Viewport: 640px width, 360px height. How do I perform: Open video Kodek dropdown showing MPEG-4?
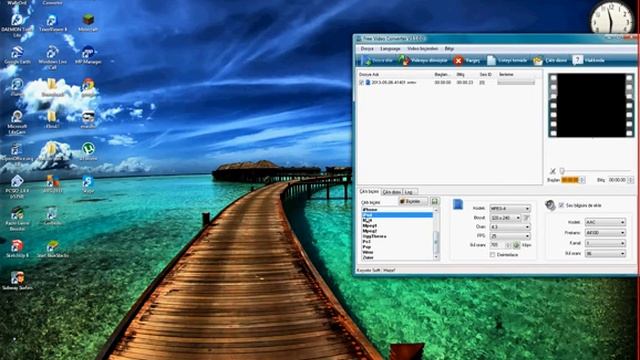click(510, 209)
